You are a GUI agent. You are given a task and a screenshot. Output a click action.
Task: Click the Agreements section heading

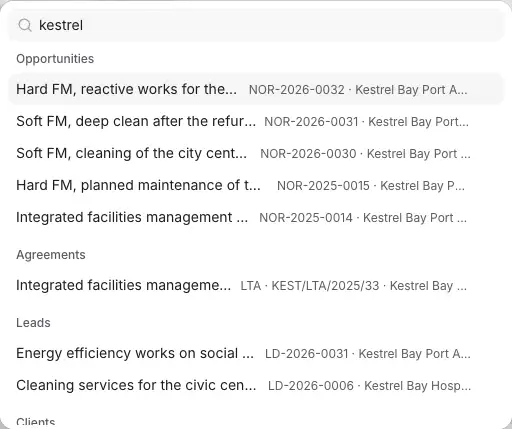51,255
